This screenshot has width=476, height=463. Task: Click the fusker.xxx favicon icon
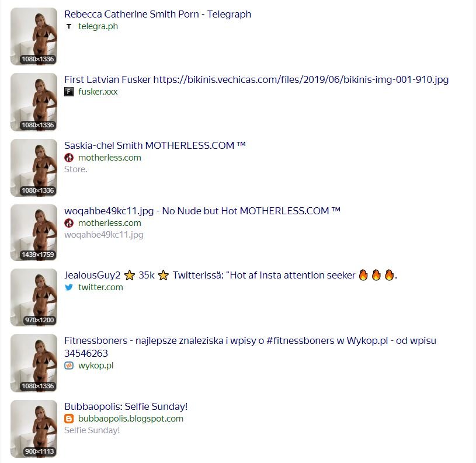click(69, 92)
